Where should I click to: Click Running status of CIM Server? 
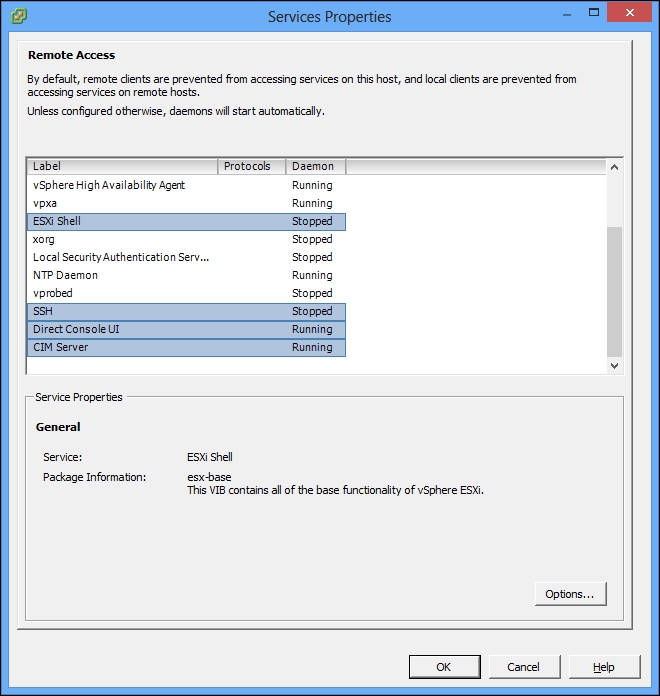[312, 348]
